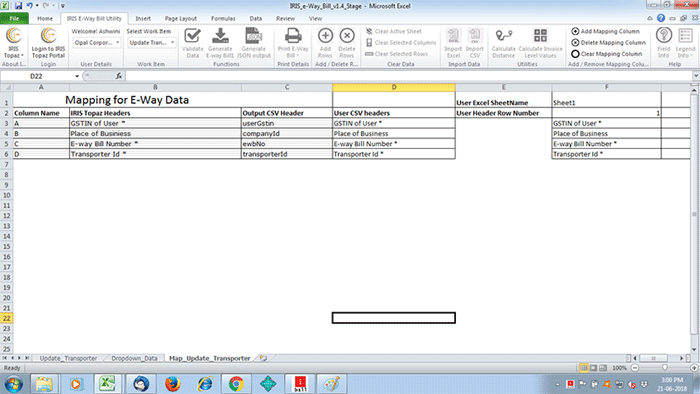The height and width of the screenshot is (394, 700).
Task: Click the Windows Start button
Action: tap(13, 384)
